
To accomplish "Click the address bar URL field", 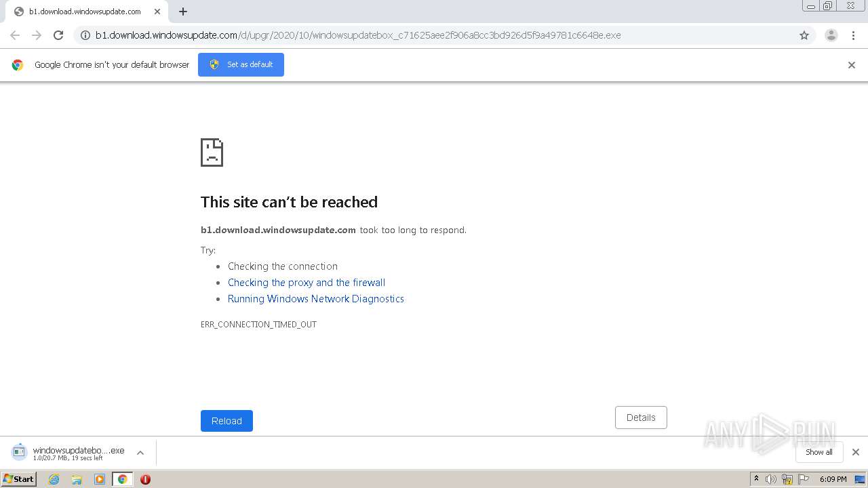I will click(444, 35).
